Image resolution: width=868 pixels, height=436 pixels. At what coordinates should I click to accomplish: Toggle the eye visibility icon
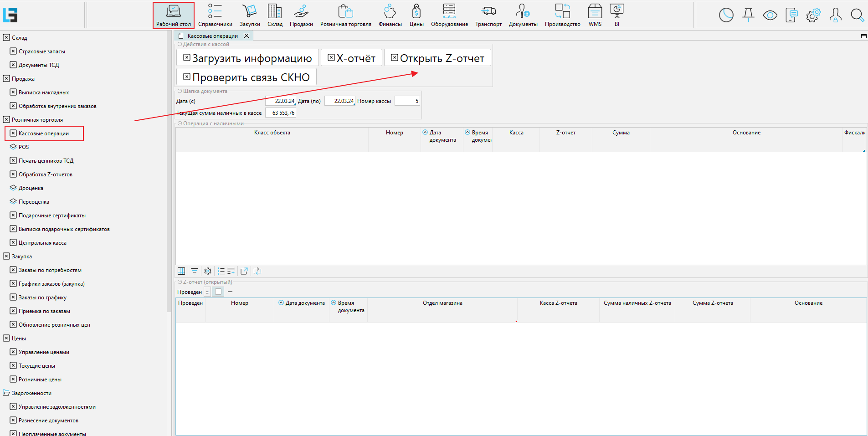coord(770,15)
